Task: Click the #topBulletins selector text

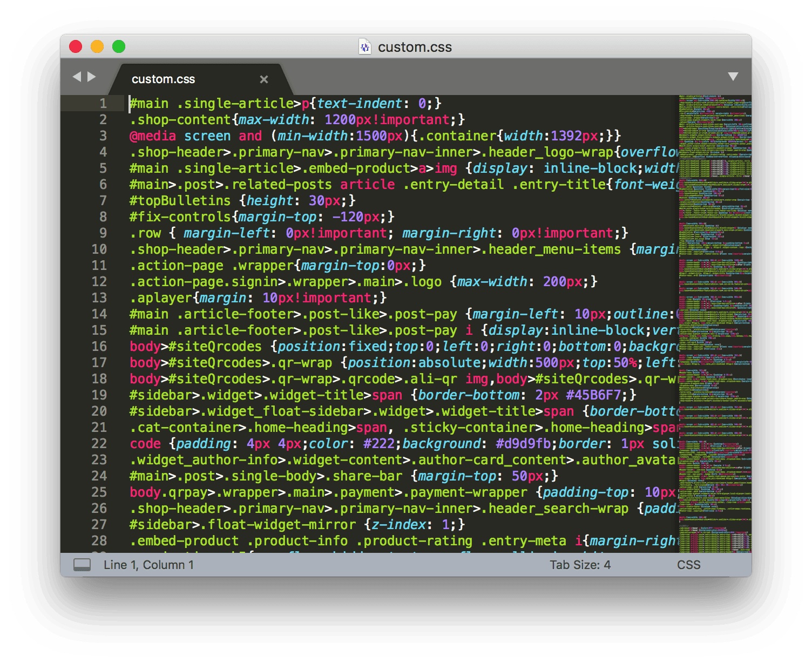Action: point(180,201)
